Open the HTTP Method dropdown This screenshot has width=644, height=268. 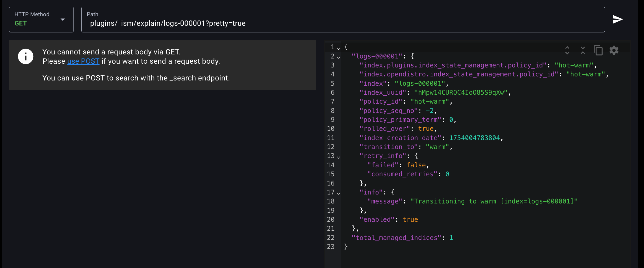point(41,19)
